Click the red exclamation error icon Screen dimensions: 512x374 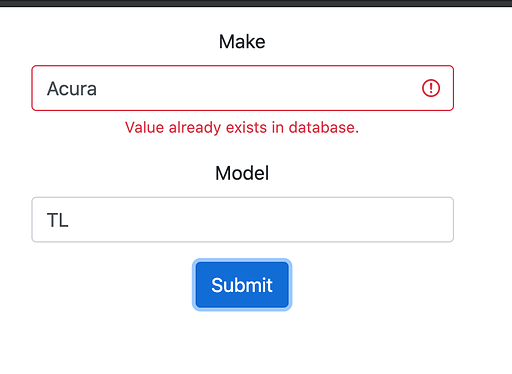(431, 88)
